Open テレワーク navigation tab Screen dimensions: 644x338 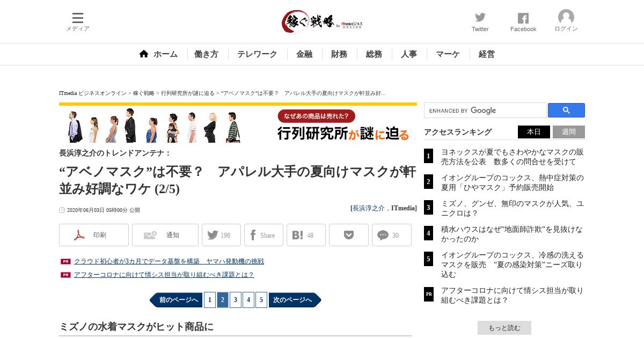[x=257, y=54]
